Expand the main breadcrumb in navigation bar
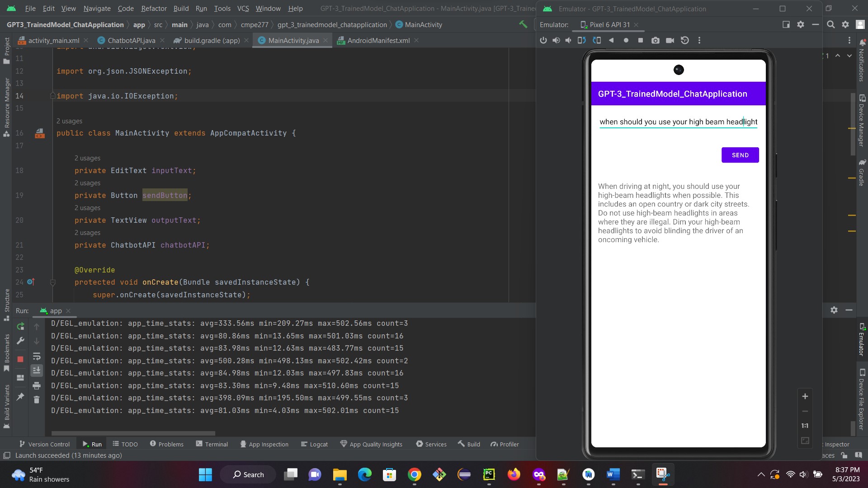This screenshot has height=488, width=868. tap(179, 25)
